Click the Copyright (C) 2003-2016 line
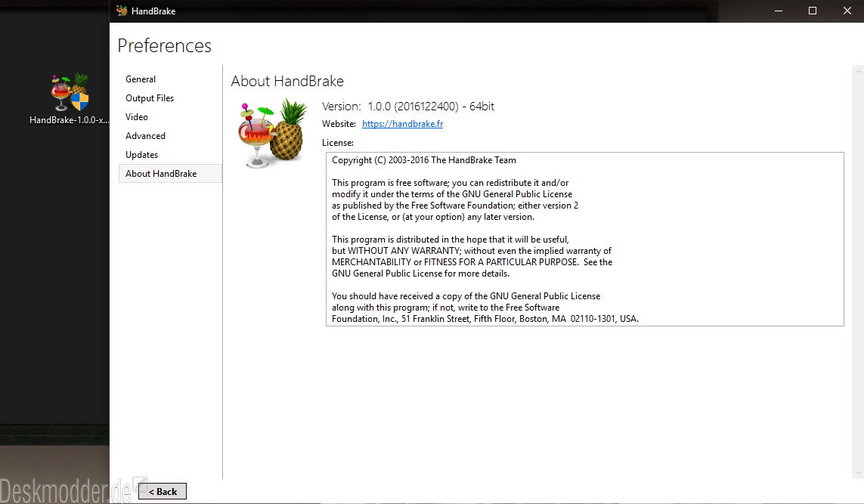 point(424,160)
